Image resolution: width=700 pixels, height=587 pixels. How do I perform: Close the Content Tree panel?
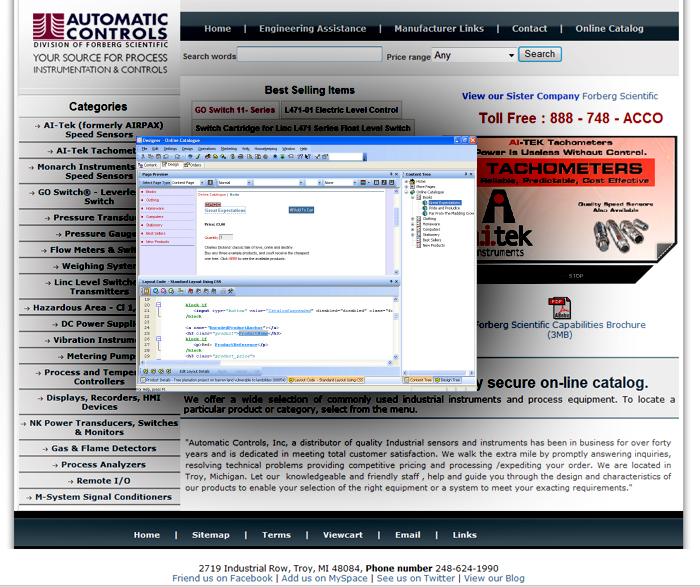tap(471, 174)
